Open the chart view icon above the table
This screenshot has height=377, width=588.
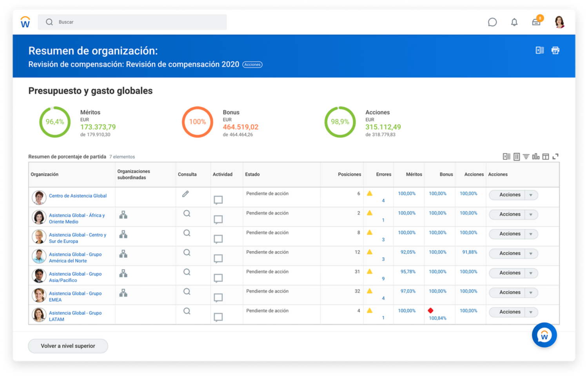536,156
